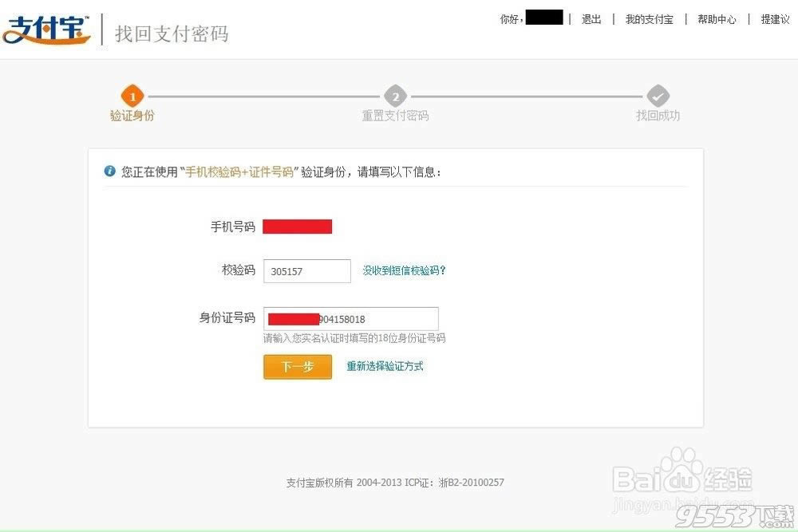Focus the 校验码 verification code field
Image resolution: width=798 pixels, height=532 pixels.
click(307, 271)
